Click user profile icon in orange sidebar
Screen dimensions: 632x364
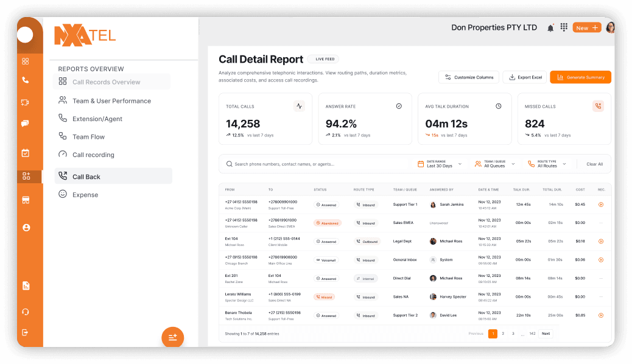(x=26, y=228)
